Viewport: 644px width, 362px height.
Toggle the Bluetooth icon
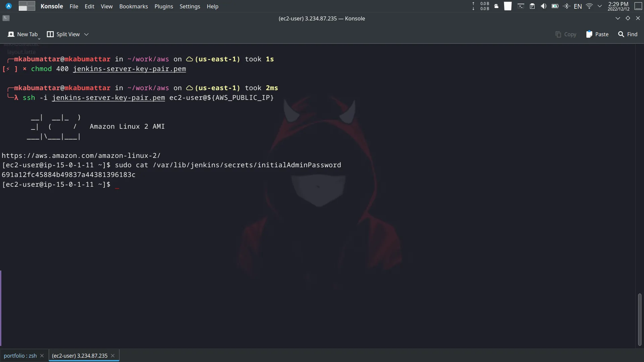click(x=567, y=6)
